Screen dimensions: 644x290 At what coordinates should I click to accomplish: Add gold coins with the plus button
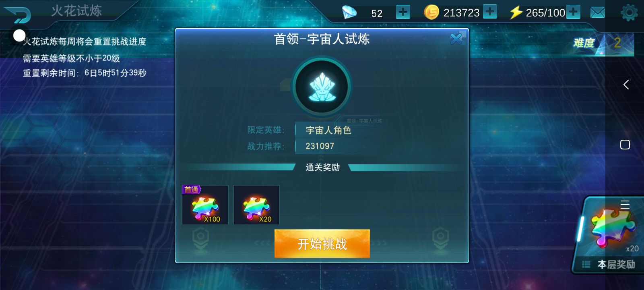490,12
